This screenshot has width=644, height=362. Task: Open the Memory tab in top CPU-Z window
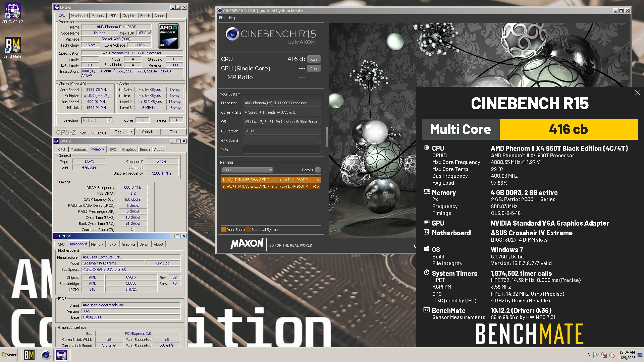98,16
